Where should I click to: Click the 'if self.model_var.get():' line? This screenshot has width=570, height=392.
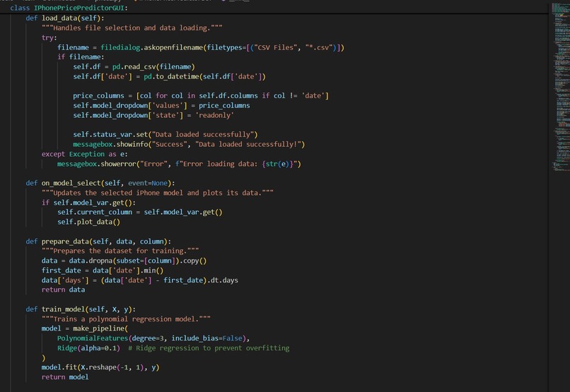coord(88,203)
